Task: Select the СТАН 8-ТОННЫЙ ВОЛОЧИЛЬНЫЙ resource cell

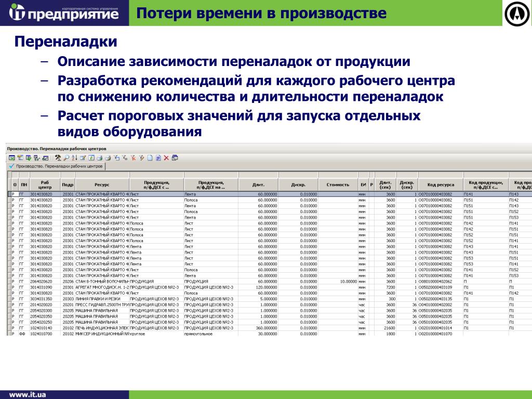Action: click(102, 282)
